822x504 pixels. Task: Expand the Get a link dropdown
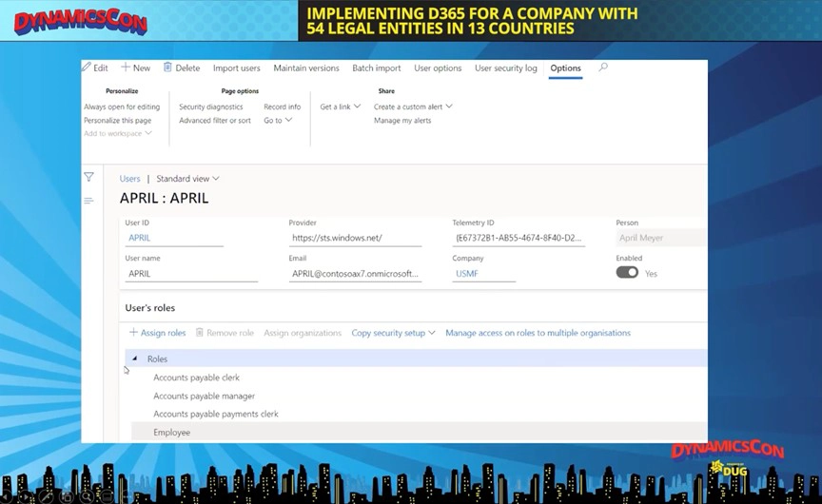pyautogui.click(x=341, y=107)
